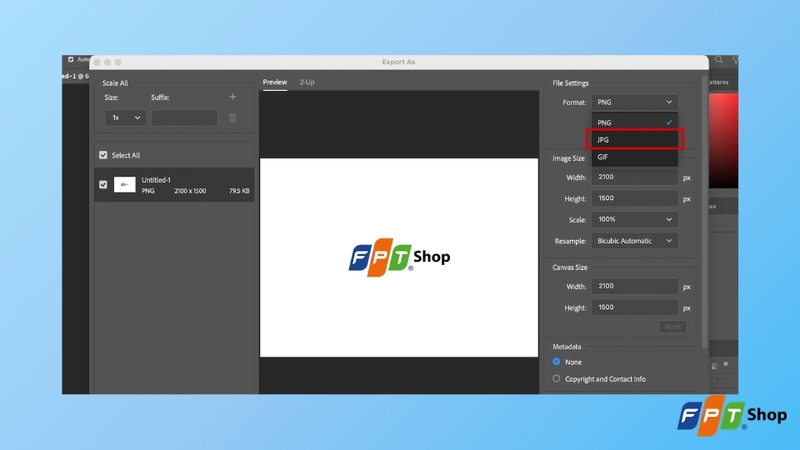The width and height of the screenshot is (800, 450).
Task: Click the Canvas Size Height field
Action: point(635,308)
